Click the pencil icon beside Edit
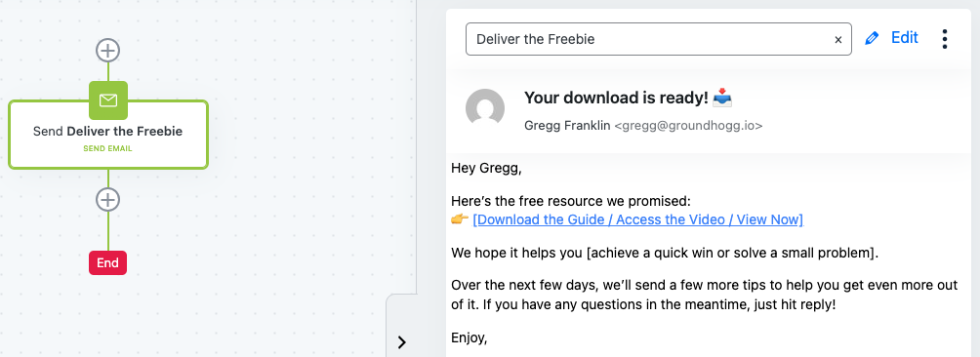980x357 pixels. click(872, 39)
